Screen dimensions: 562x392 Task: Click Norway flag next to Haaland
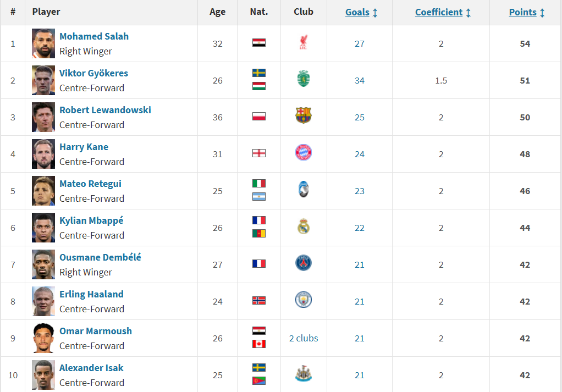[x=259, y=301]
